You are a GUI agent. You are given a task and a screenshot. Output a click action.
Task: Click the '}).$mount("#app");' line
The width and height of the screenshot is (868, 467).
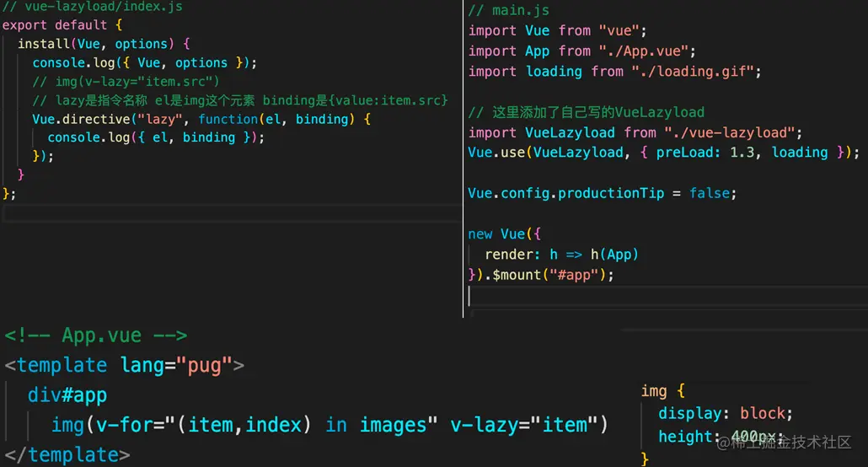[x=541, y=275]
